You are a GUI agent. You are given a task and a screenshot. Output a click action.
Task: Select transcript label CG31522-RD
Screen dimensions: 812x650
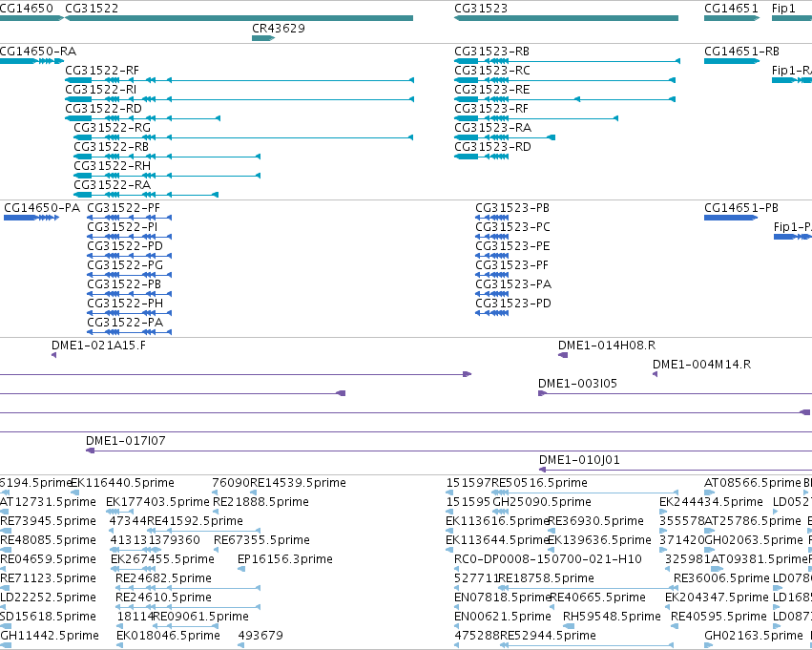pyautogui.click(x=104, y=109)
